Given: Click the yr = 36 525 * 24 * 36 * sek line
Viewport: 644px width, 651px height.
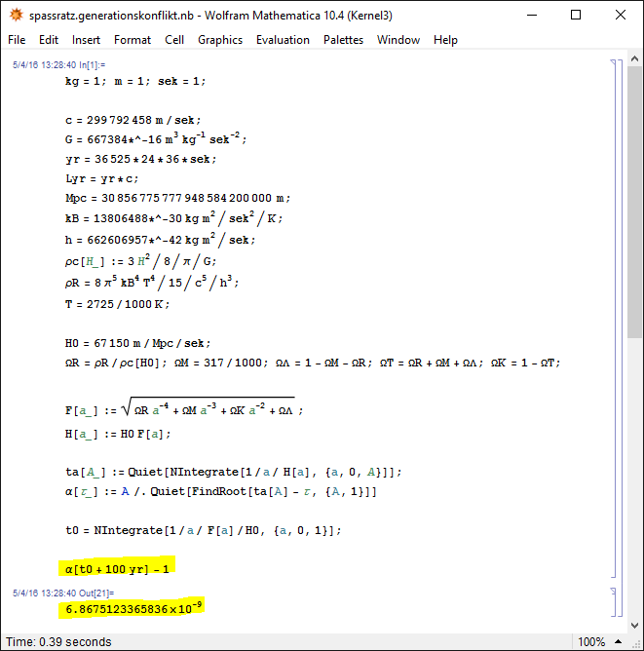Looking at the screenshot, I should (140, 159).
